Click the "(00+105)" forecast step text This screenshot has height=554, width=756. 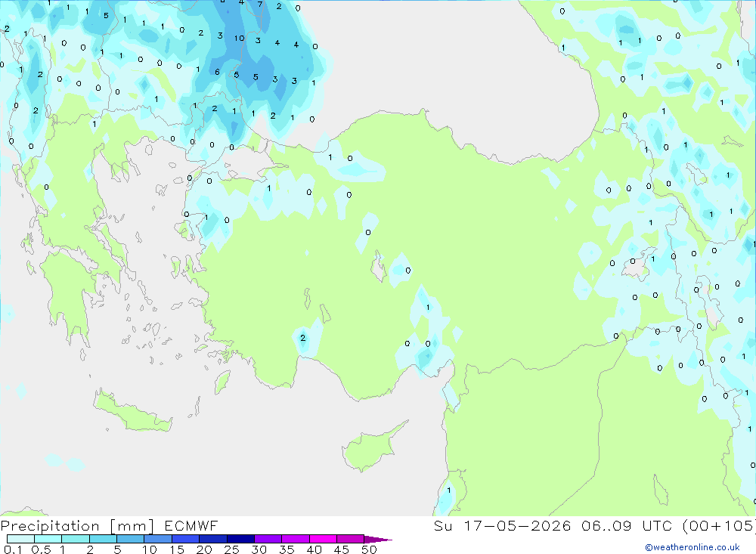click(719, 525)
